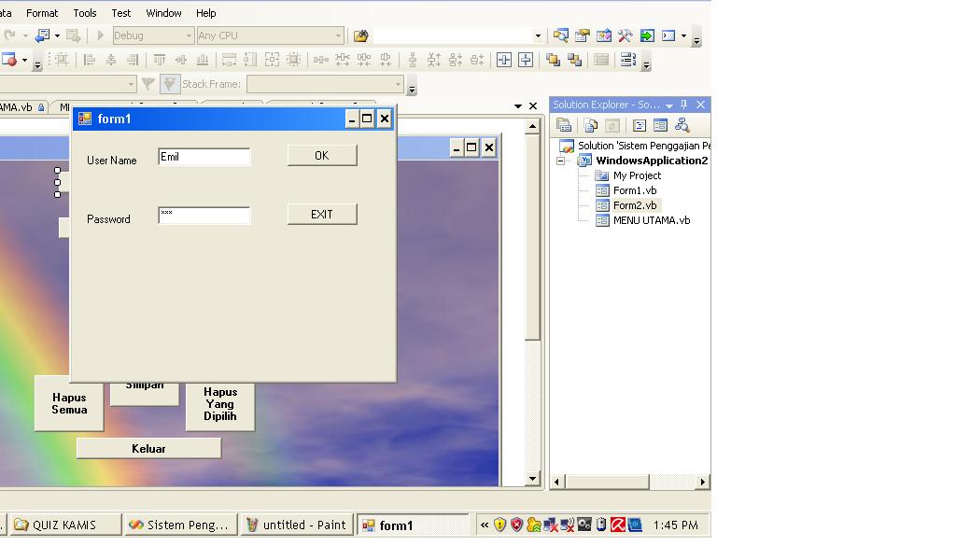Open the Tools menu

click(x=85, y=13)
